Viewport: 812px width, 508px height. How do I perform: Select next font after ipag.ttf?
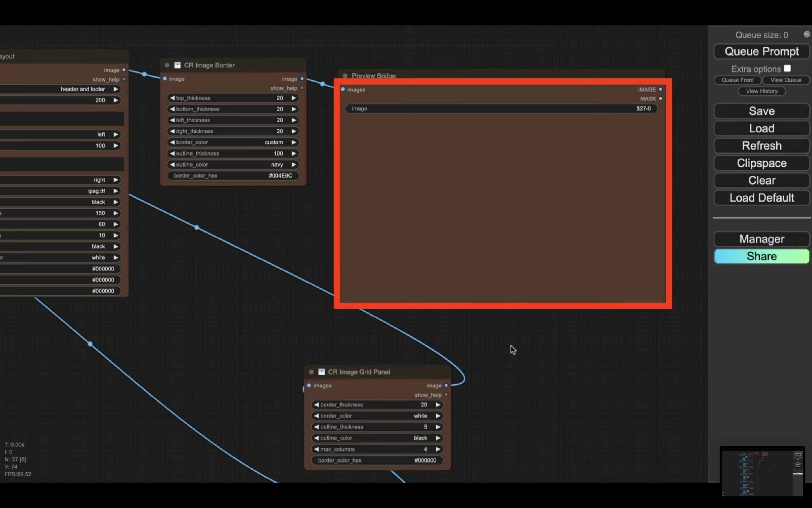[x=116, y=191]
